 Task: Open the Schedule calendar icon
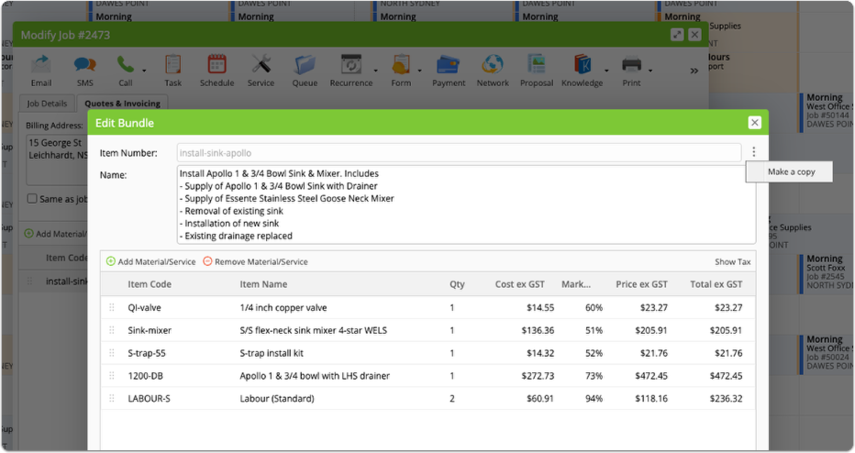click(x=216, y=65)
